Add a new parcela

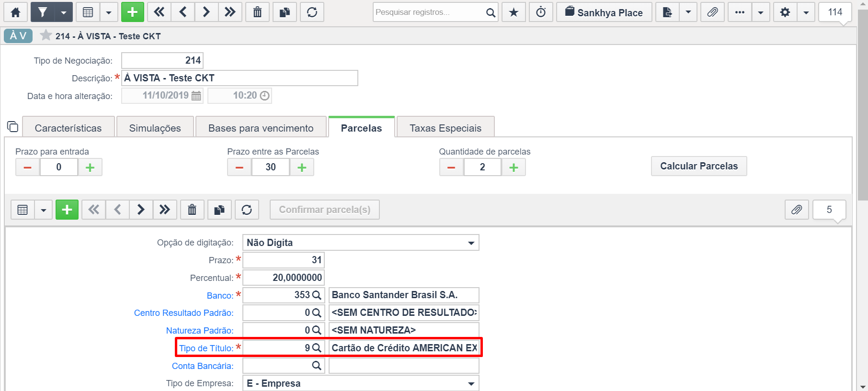click(67, 210)
